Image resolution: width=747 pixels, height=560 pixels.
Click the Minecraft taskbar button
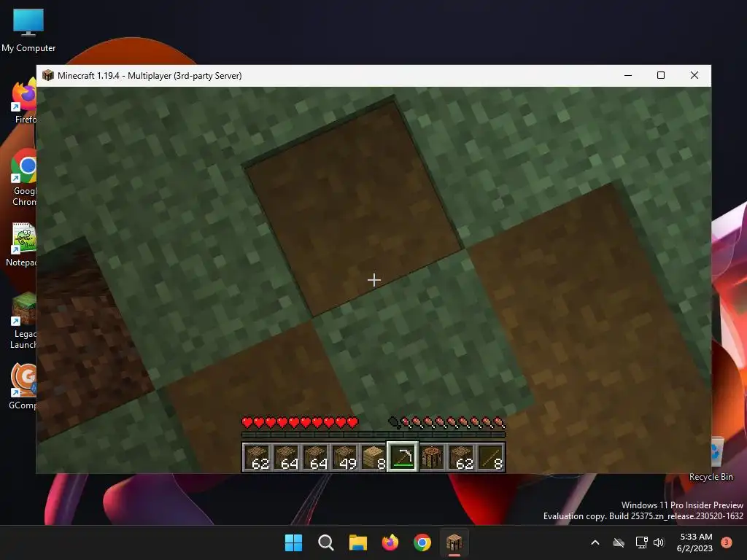tap(454, 542)
